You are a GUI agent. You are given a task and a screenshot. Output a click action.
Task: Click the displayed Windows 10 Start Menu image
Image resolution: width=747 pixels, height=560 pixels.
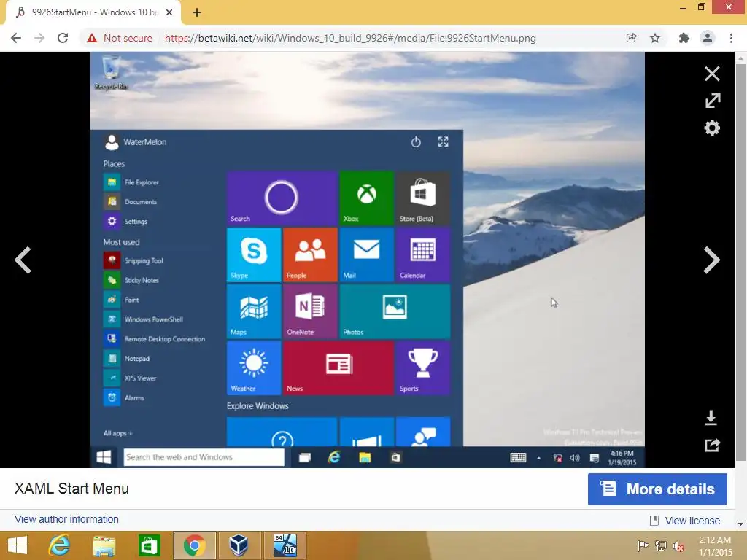point(368,260)
